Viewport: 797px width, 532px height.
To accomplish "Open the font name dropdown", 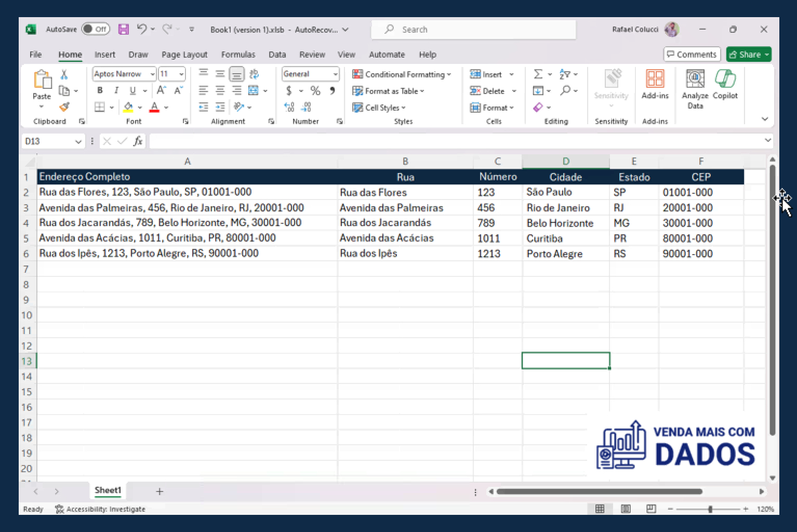I will click(152, 74).
